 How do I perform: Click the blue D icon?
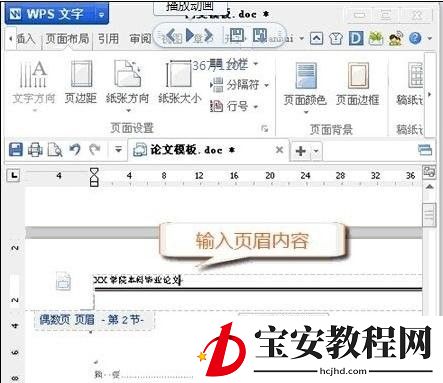(356, 39)
